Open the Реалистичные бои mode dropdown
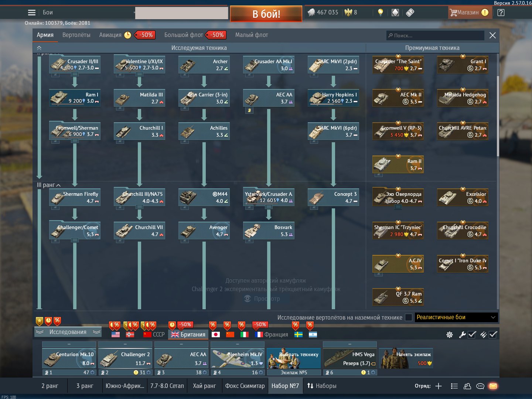532x399 pixels. click(x=456, y=317)
